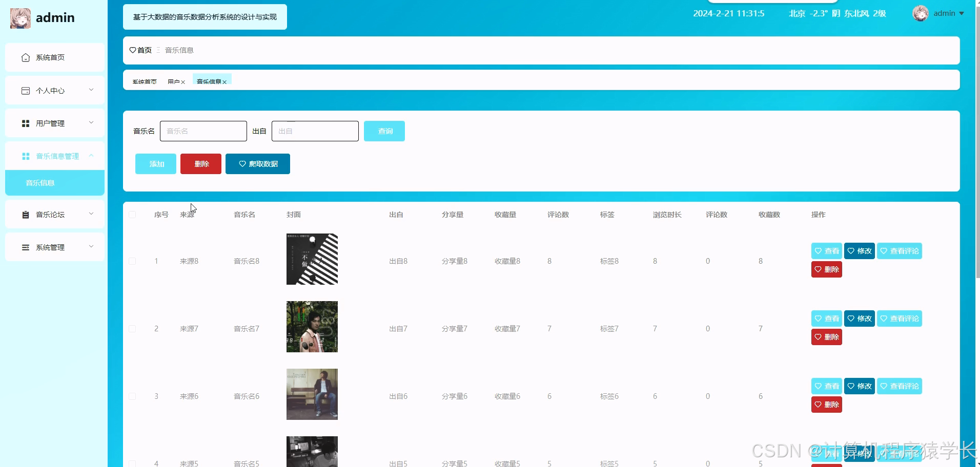Delete the 音乐名7 row
The width and height of the screenshot is (980, 467).
click(x=827, y=337)
